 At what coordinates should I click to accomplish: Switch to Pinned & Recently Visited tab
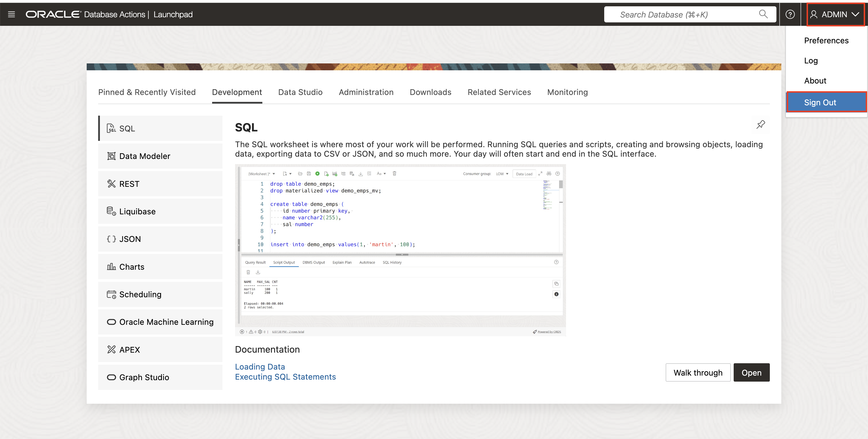click(147, 92)
